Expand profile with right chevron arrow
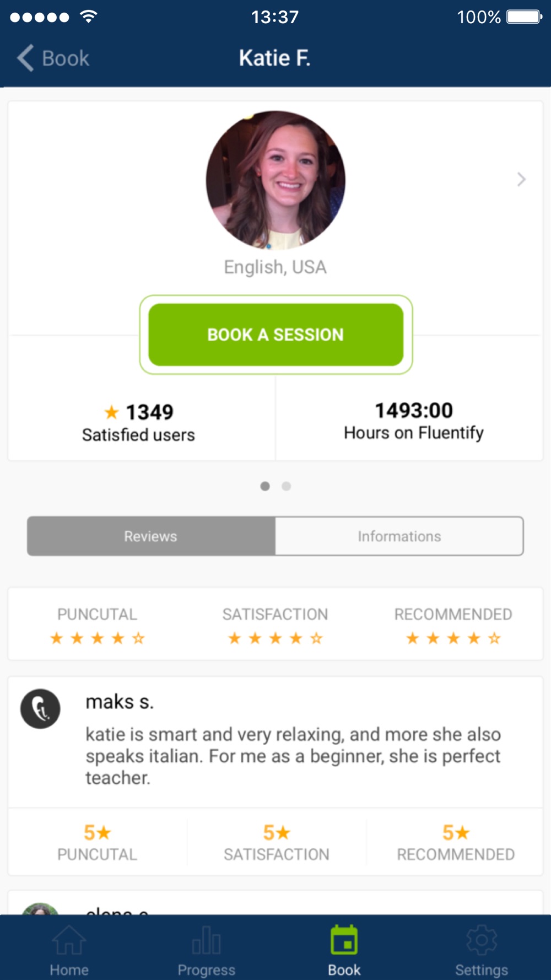Viewport: 551px width, 980px height. pos(521,179)
